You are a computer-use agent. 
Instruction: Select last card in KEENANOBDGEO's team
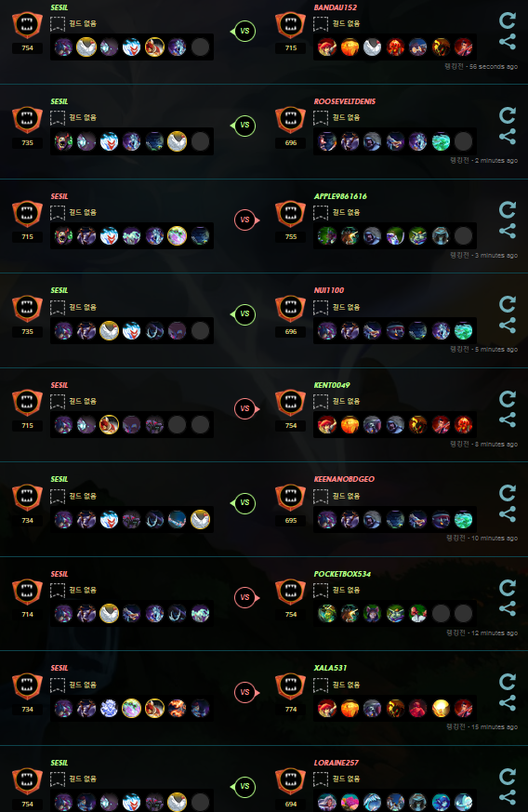463,519
